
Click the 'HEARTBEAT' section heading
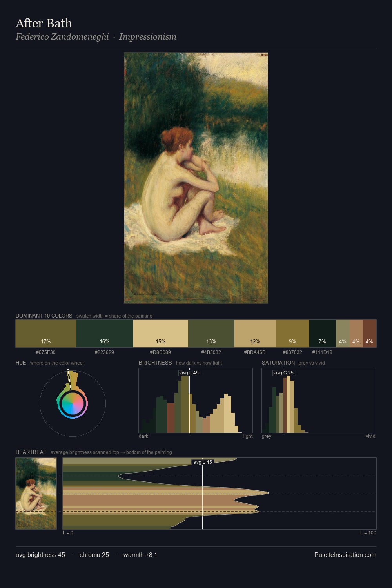31,452
